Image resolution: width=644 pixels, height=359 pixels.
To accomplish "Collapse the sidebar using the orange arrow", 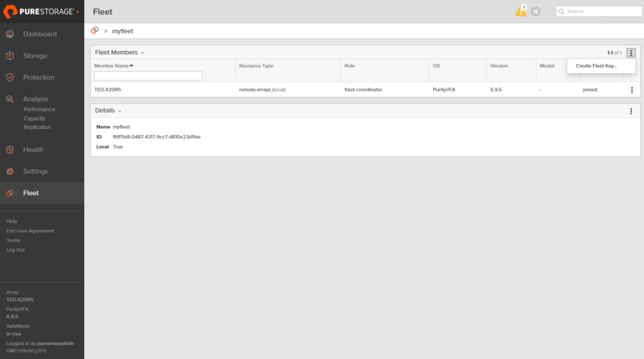I will (x=78, y=11).
